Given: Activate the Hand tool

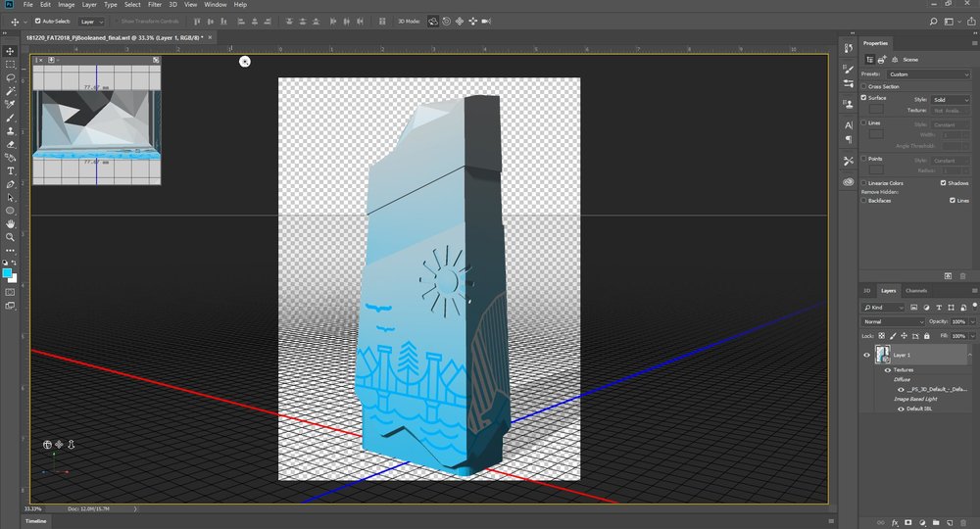Looking at the screenshot, I should pyautogui.click(x=10, y=223).
